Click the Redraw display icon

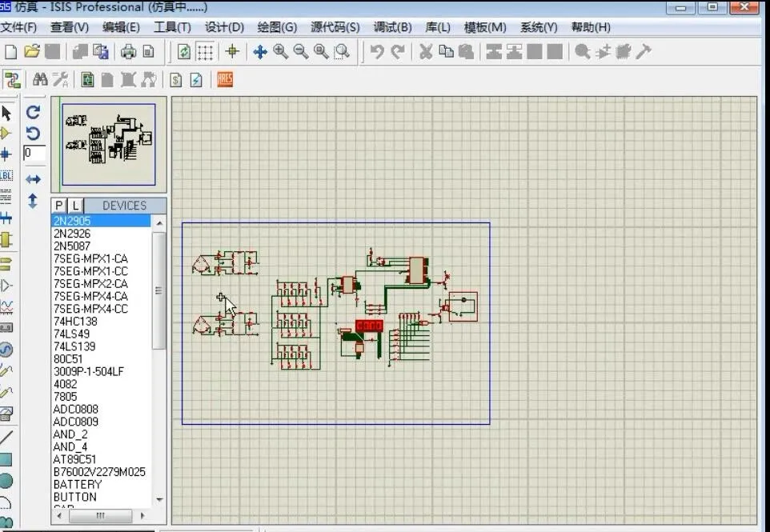184,51
